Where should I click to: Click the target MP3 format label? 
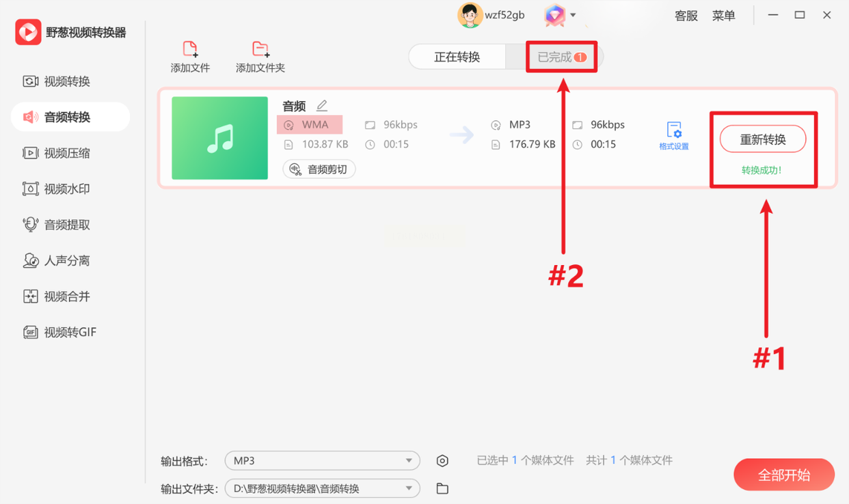click(x=520, y=124)
